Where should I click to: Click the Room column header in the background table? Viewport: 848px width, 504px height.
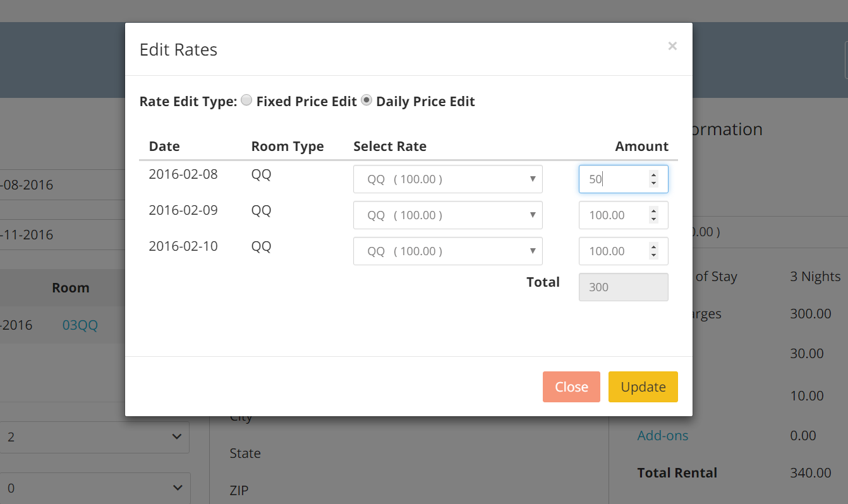coord(71,288)
